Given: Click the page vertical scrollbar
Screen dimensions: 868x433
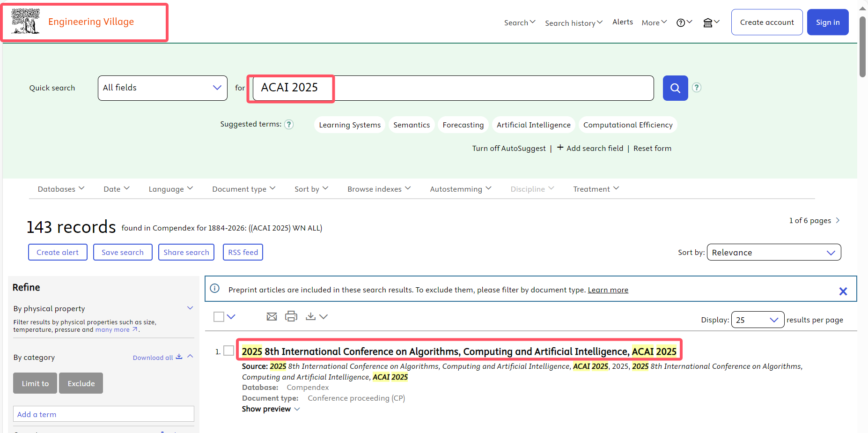Looking at the screenshot, I should pos(863,47).
